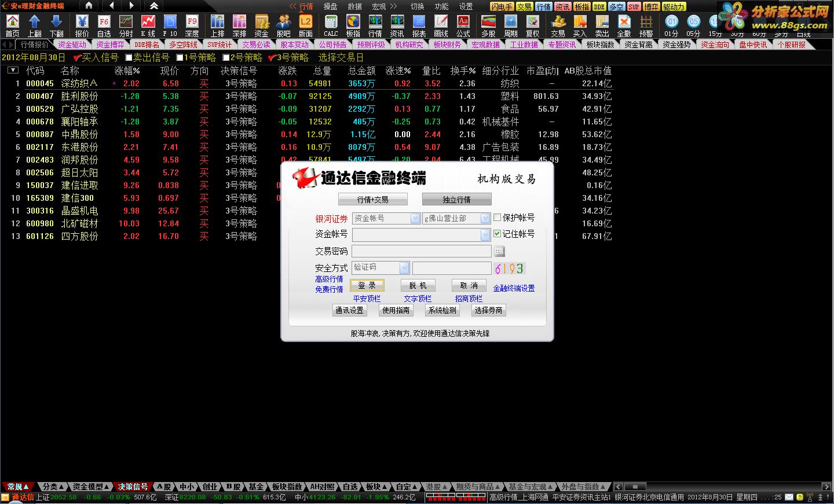The height and width of the screenshot is (504, 834).
Task: Click the 全撤 cancel all orders icon
Action: tap(624, 25)
